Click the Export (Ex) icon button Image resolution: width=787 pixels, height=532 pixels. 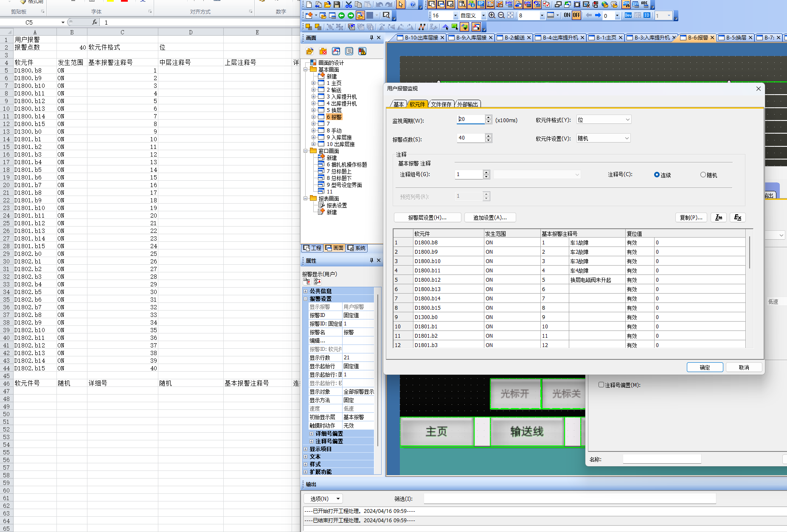coord(737,218)
